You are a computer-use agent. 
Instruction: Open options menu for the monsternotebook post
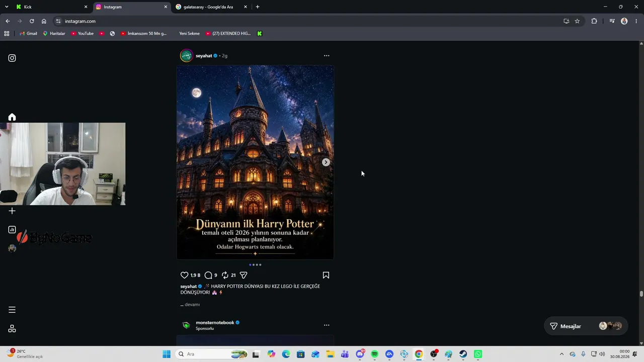(327, 325)
